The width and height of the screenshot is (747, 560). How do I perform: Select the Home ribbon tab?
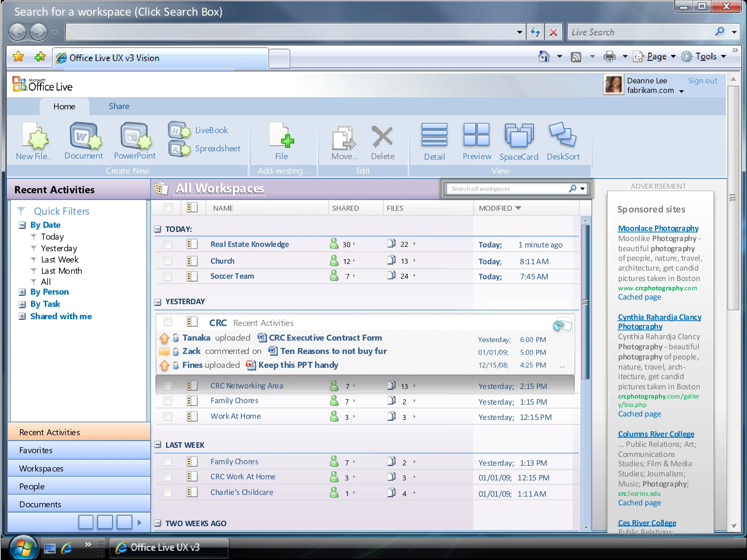point(64,107)
